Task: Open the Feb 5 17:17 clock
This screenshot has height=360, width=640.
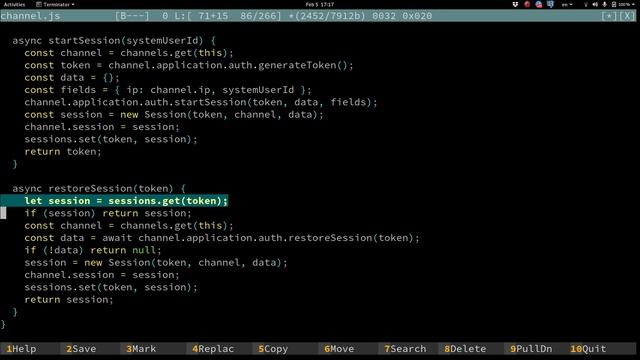Action: [320, 4]
